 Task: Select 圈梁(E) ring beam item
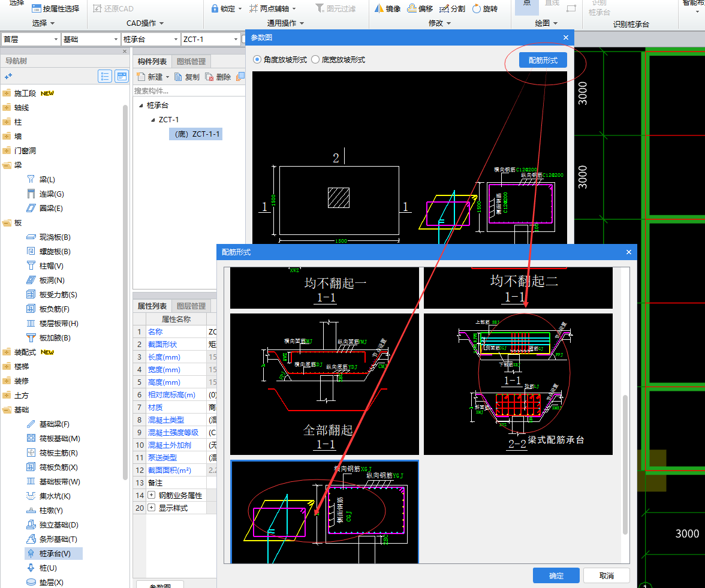(x=45, y=208)
